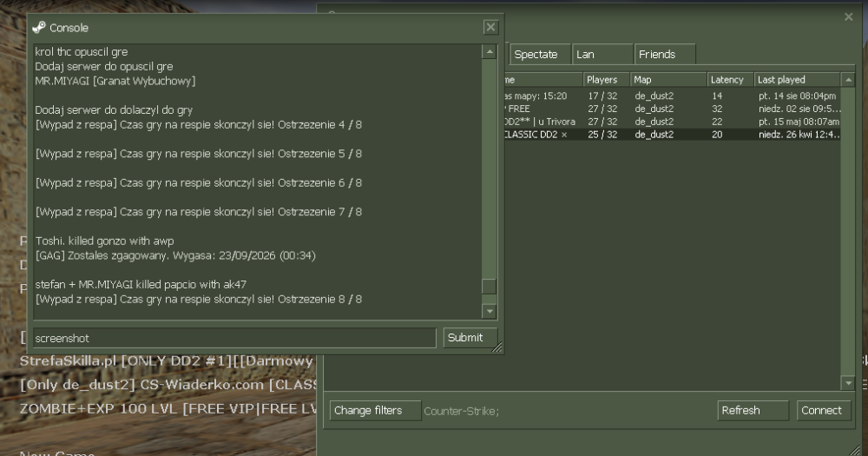This screenshot has width=868, height=456.
Task: Click the [GAG] Zostales zgagowany line
Action: click(175, 255)
